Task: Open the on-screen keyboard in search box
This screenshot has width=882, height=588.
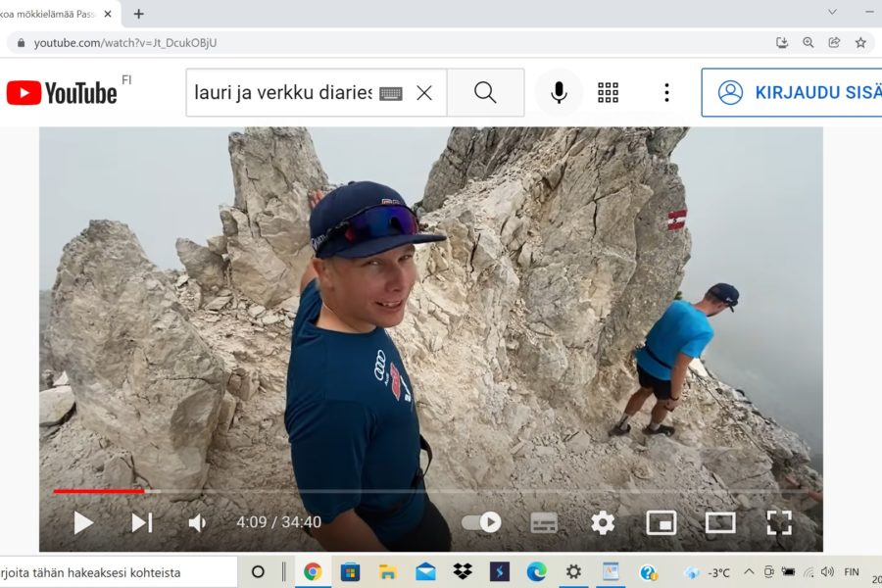Action: tap(390, 93)
